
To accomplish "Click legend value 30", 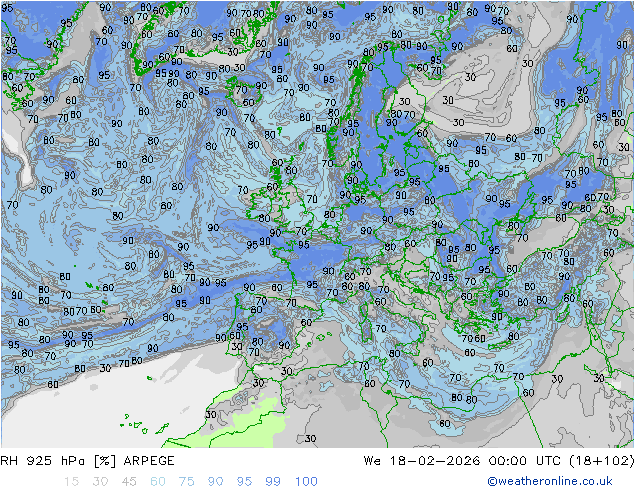I will coord(100,482).
